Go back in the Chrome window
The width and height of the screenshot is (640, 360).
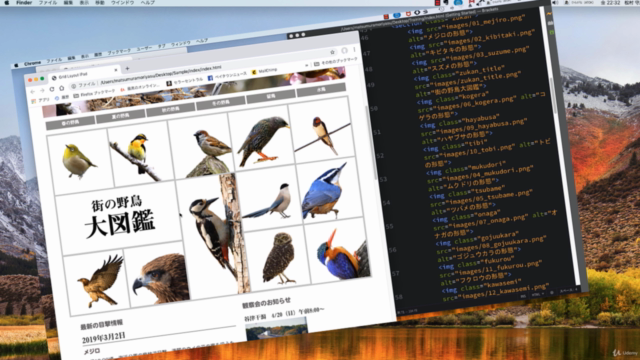pyautogui.click(x=33, y=91)
